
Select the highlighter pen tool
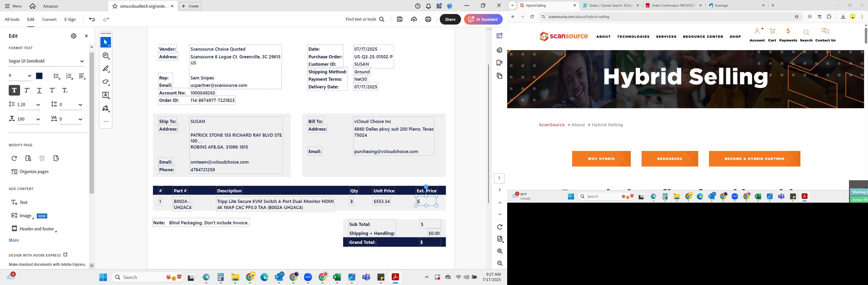pyautogui.click(x=106, y=69)
